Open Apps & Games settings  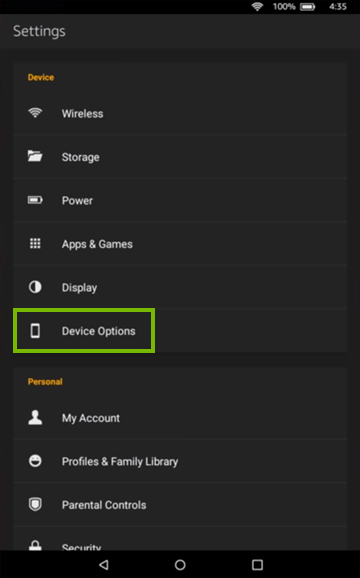(180, 244)
